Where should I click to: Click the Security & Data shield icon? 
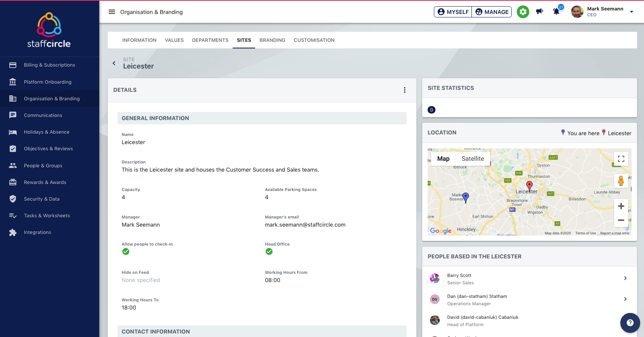click(x=13, y=199)
